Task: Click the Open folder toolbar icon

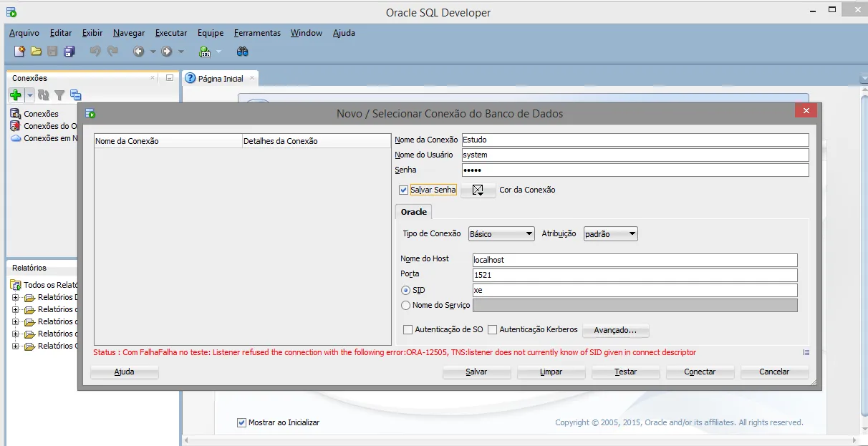Action: point(36,52)
